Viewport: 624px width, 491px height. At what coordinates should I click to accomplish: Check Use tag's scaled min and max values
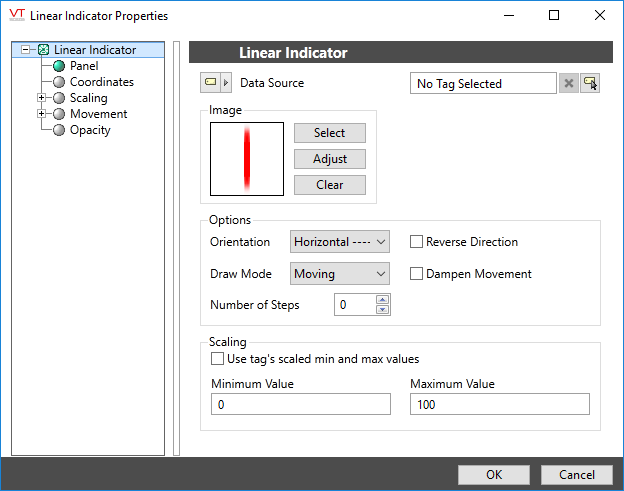click(217, 359)
